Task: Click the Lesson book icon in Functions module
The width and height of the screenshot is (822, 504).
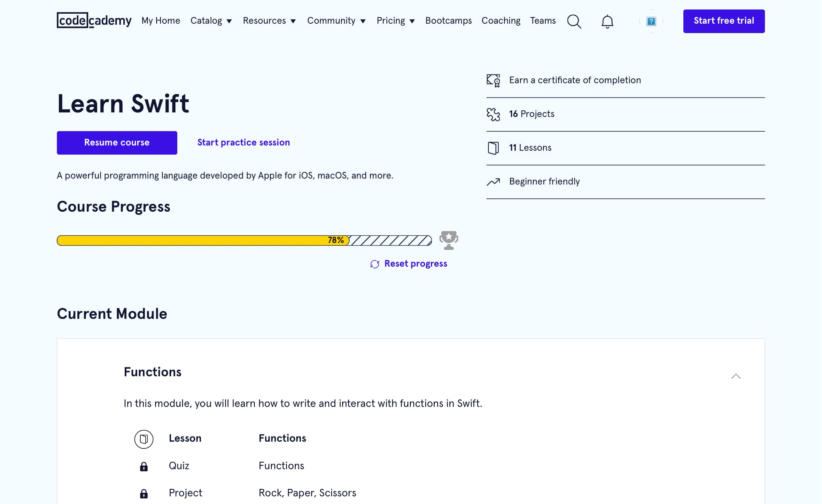Action: pos(144,439)
